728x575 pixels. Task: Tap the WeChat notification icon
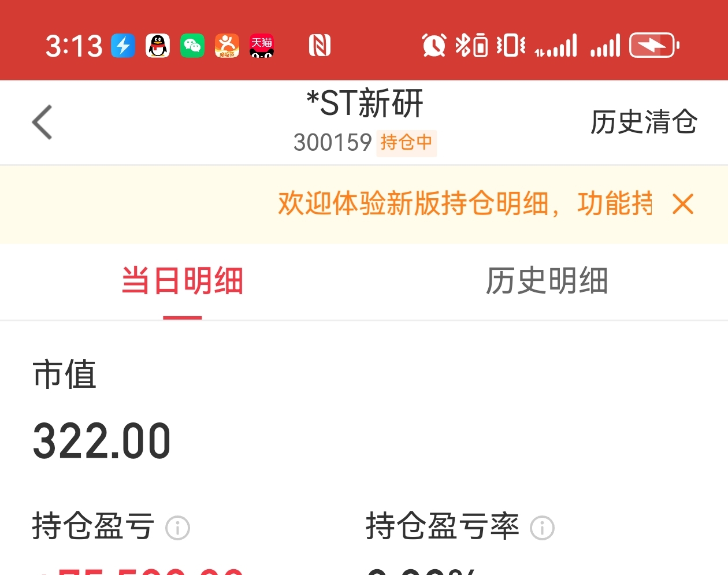coord(192,46)
